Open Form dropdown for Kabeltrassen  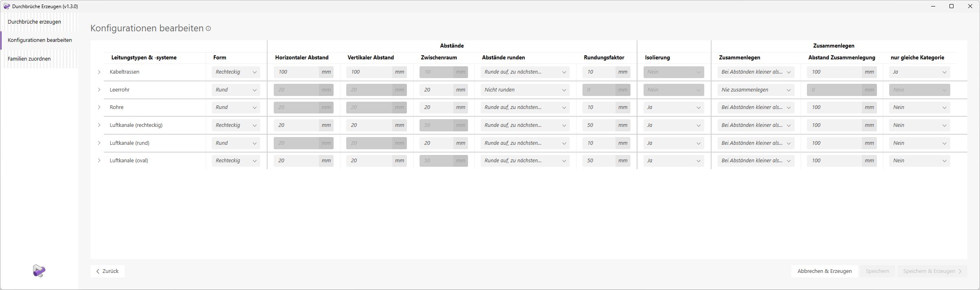[x=236, y=72]
